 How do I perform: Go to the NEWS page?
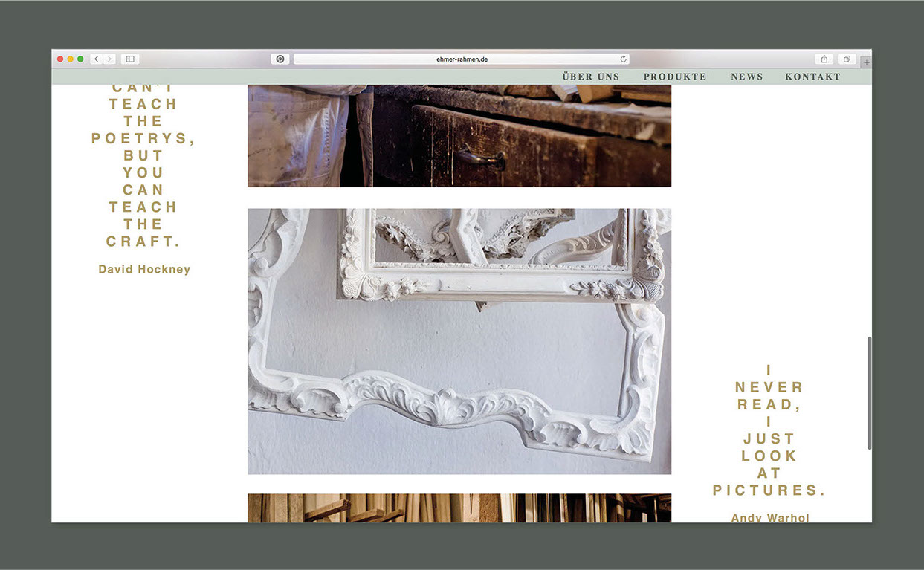click(746, 77)
